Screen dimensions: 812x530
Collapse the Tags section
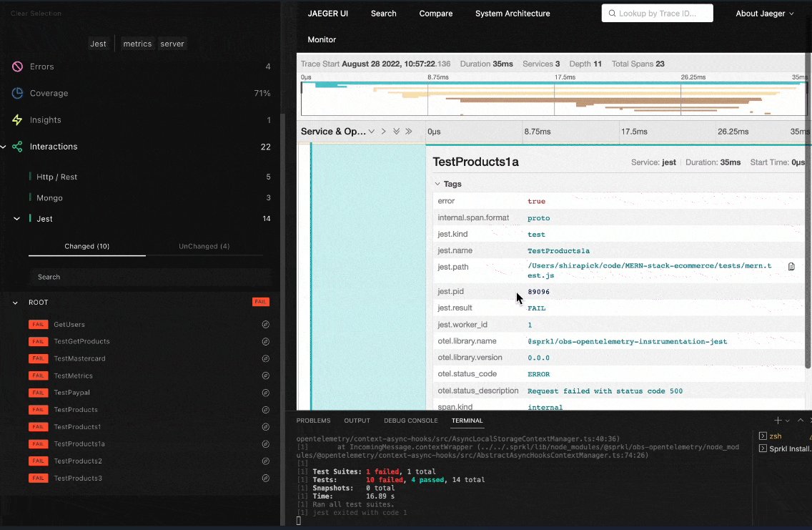(x=437, y=184)
